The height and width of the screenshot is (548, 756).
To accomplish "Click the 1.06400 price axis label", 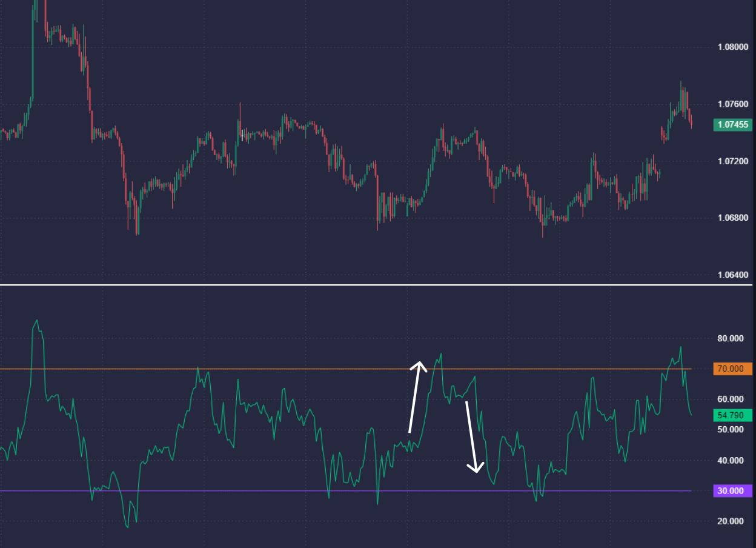I will (732, 275).
